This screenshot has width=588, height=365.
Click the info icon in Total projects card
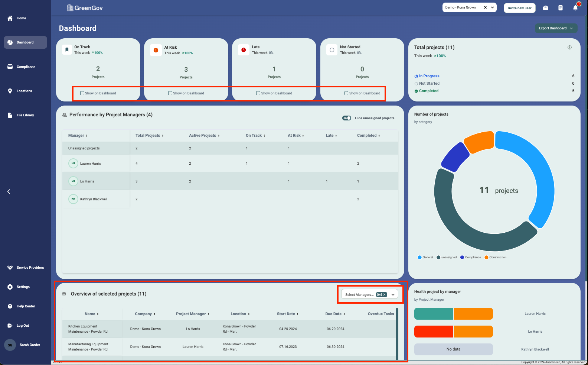pyautogui.click(x=569, y=48)
